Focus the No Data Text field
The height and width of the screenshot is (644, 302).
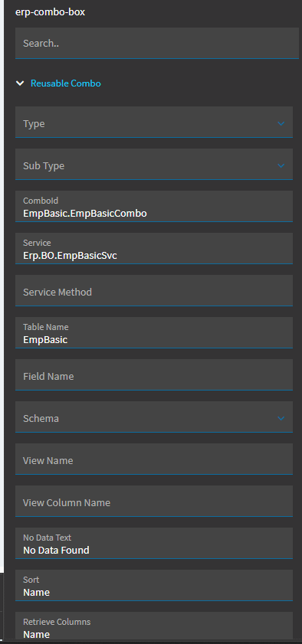coord(154,543)
